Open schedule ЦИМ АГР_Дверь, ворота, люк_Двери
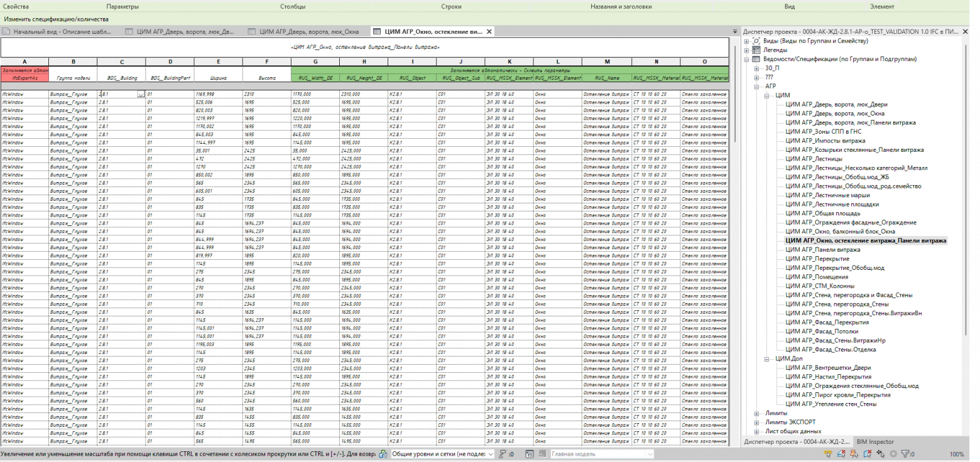 [836, 104]
